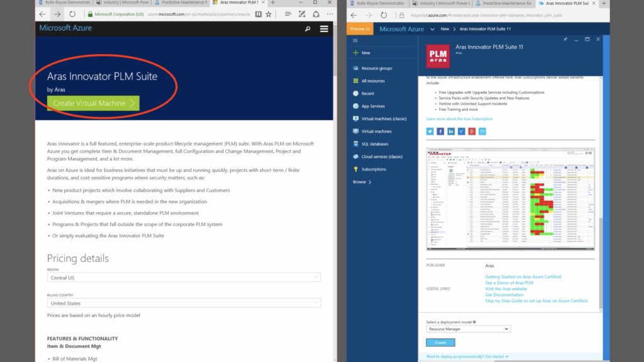Viewport: 644px width, 362px height.
Task: Click the Preview UI button in portal
Action: click(x=360, y=29)
